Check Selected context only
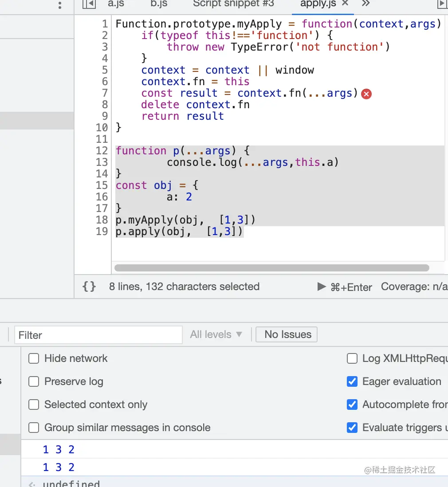 34,405
